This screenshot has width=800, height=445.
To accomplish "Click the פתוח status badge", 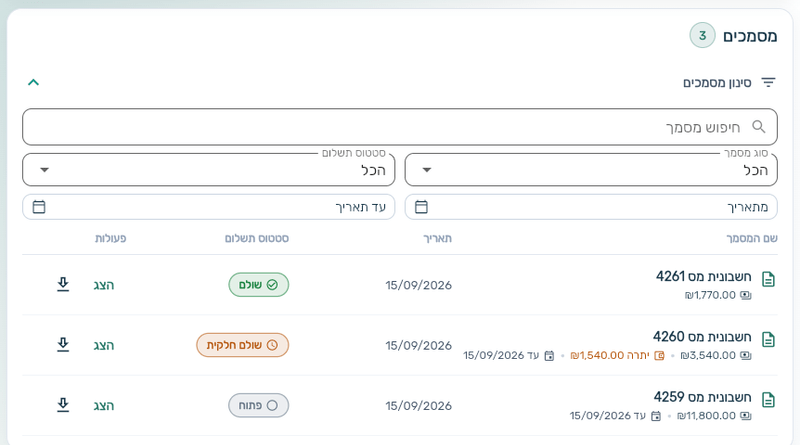I will [259, 405].
